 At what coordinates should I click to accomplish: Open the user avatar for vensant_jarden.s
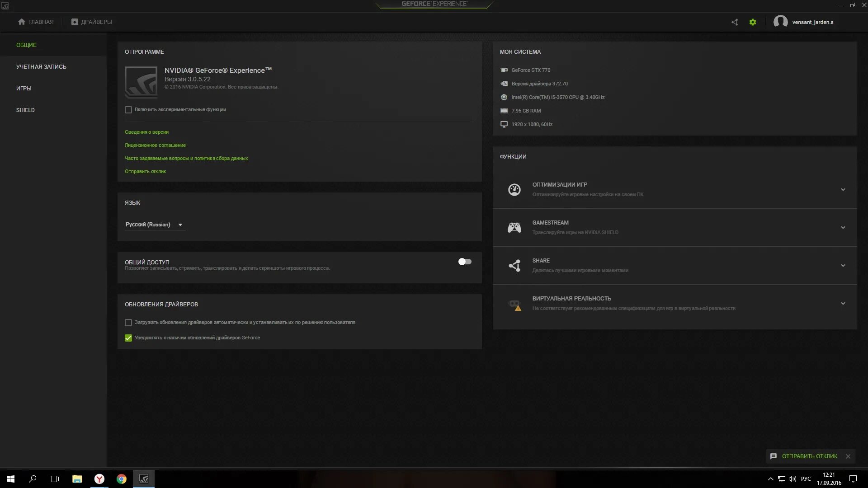coord(780,22)
